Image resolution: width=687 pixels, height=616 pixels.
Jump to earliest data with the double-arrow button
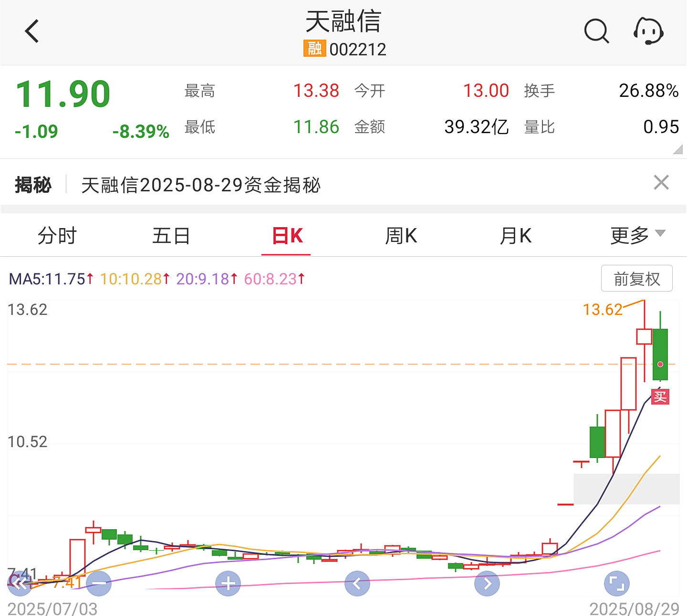[19, 583]
